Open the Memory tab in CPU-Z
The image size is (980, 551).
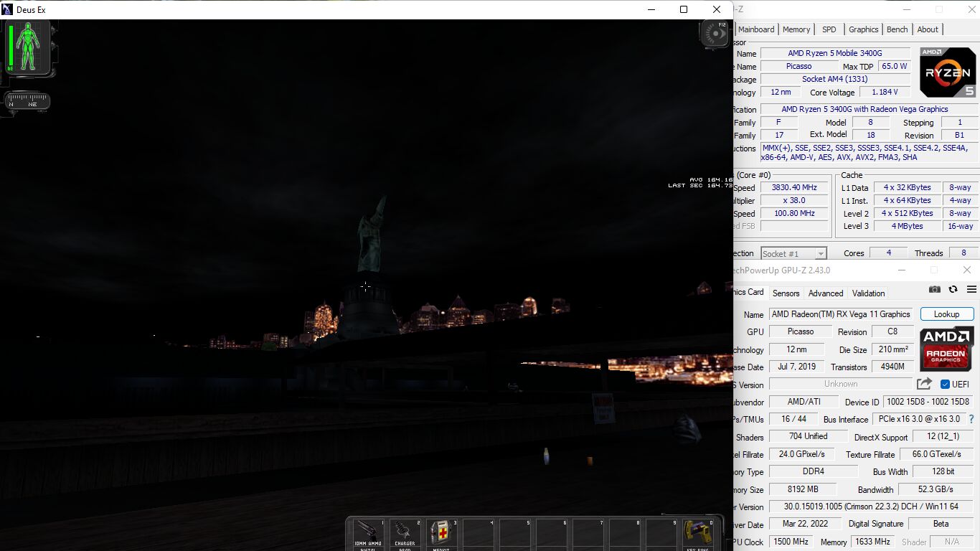pos(796,29)
